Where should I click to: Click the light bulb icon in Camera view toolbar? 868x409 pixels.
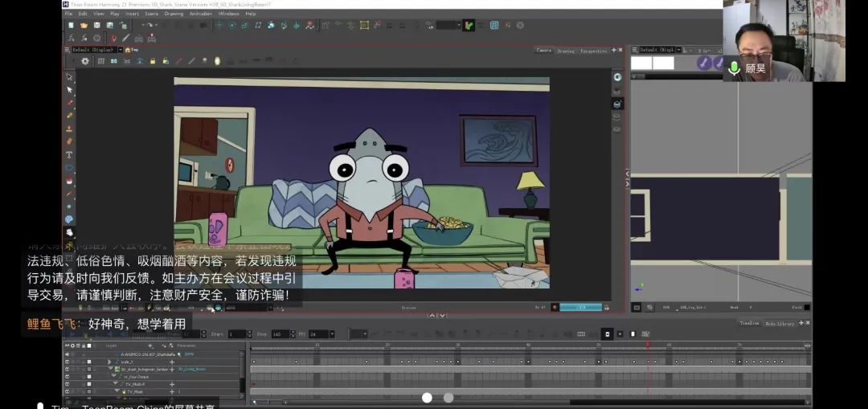click(217, 61)
